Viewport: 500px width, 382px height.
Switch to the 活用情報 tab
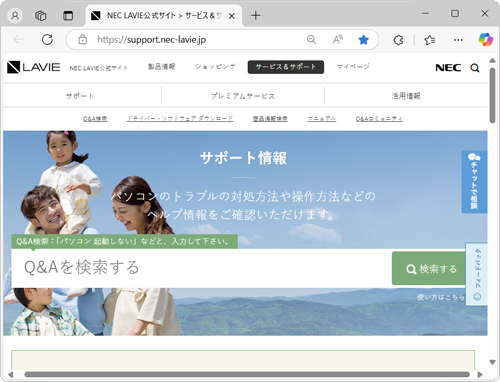pyautogui.click(x=406, y=96)
